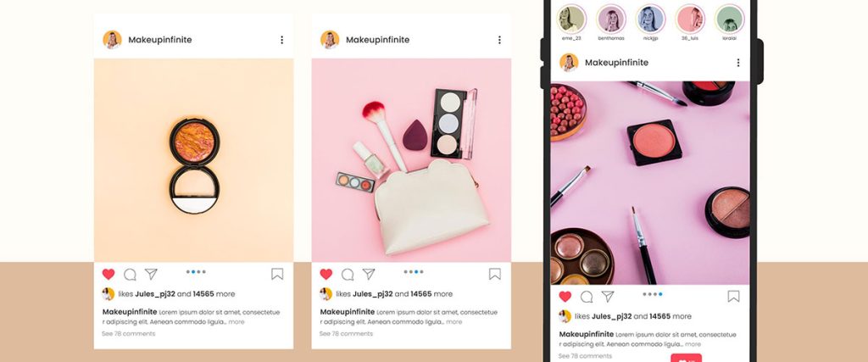Open options menu on the pink makeup bag post
Viewport: 868px width, 362px height.
tap(499, 40)
